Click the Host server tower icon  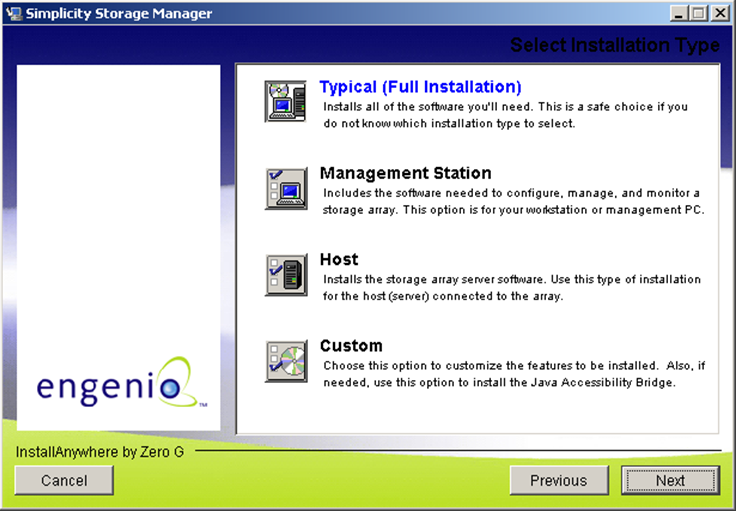coord(286,274)
